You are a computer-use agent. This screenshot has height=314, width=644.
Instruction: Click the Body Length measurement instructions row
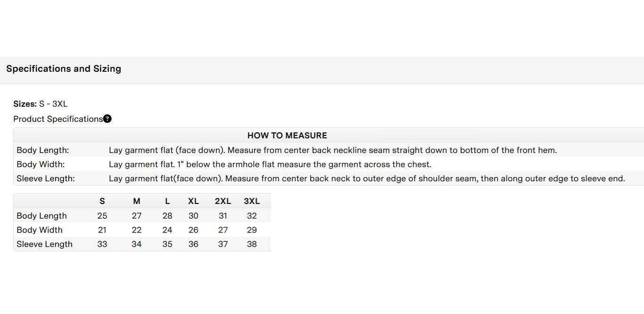(x=329, y=150)
